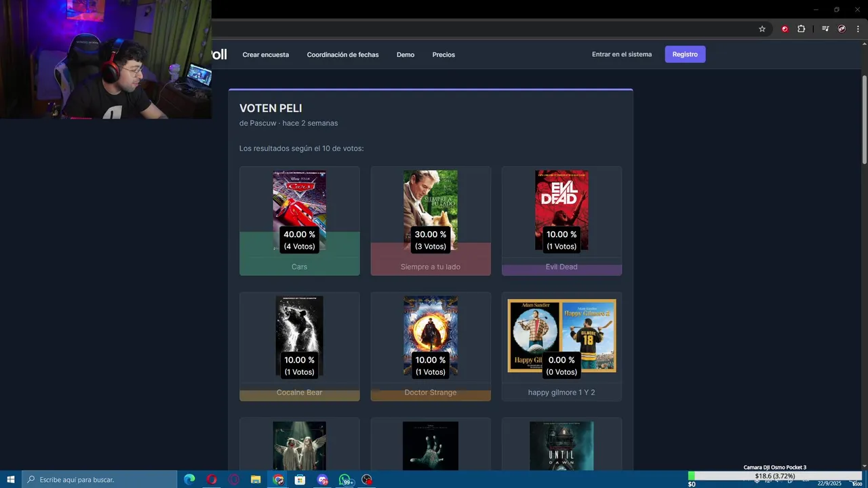The width and height of the screenshot is (868, 488).
Task: Click the Registro button
Action: click(x=685, y=54)
